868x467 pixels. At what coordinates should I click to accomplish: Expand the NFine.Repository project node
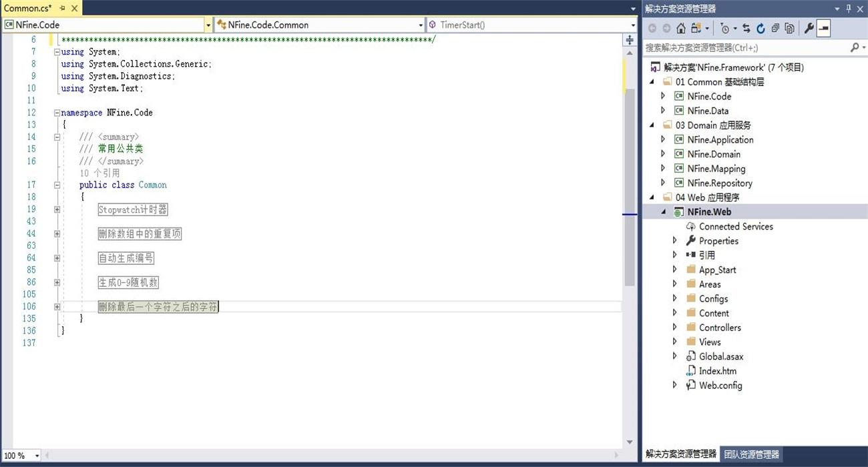(x=663, y=183)
